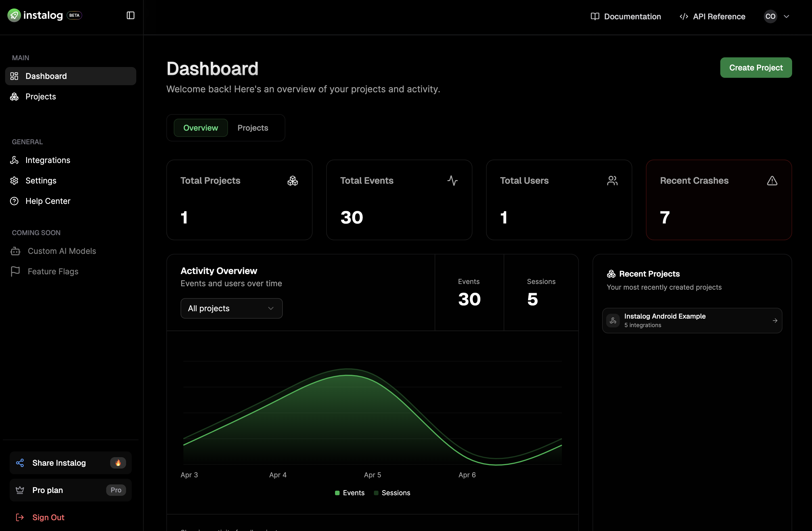Click the instalog rocket logo
Image resolution: width=812 pixels, height=531 pixels.
click(14, 15)
